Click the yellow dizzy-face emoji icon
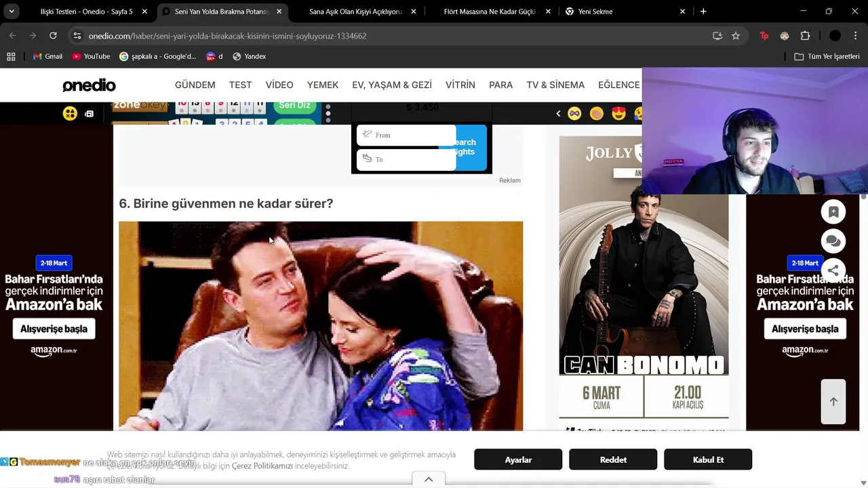 pos(70,113)
